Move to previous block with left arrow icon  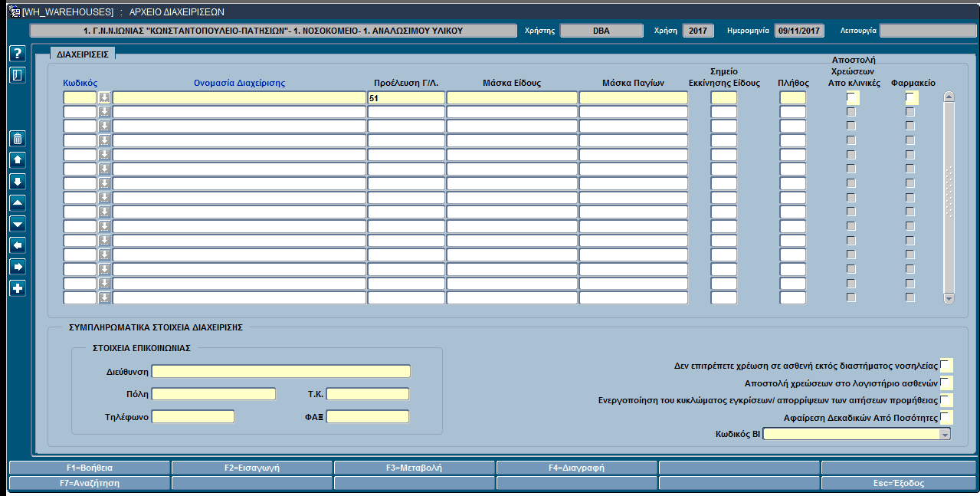point(18,245)
